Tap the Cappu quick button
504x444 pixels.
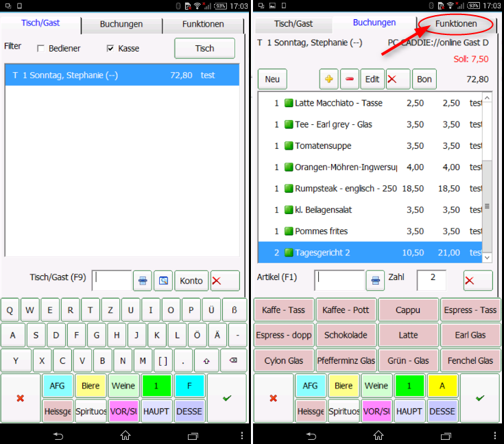[x=408, y=309]
